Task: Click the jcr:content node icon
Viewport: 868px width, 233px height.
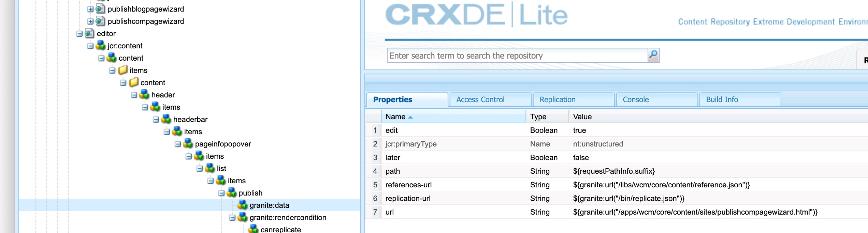Action: (100, 46)
